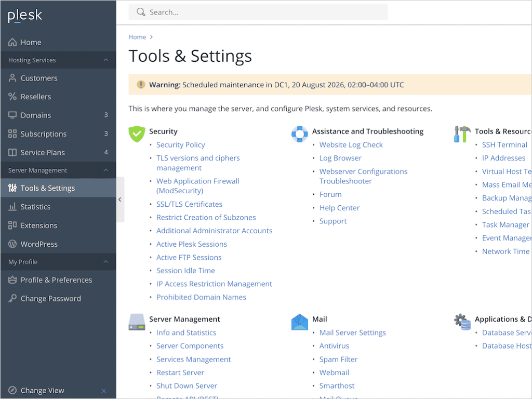Open Active Plesk Sessions
This screenshot has height=399, width=532.
click(x=191, y=244)
